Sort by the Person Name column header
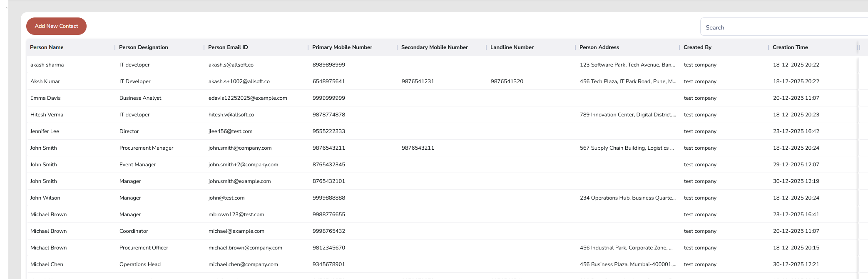The image size is (868, 279). [47, 47]
